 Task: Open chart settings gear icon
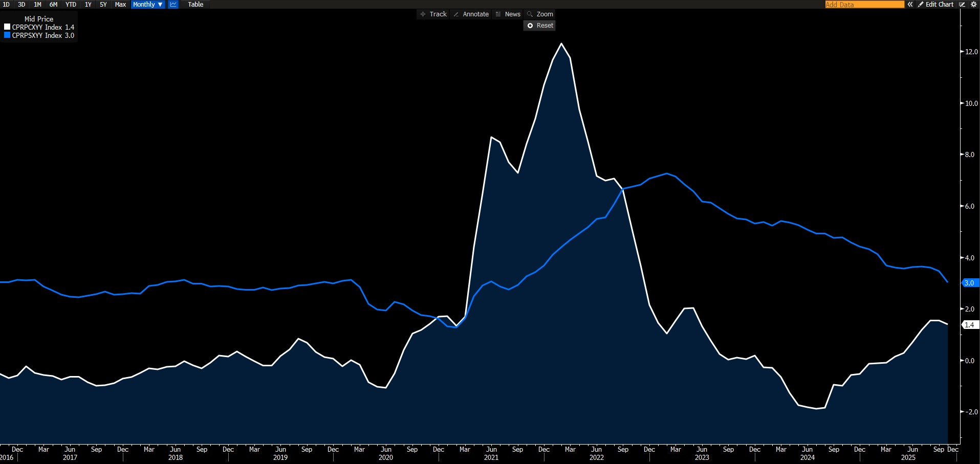click(x=973, y=4)
